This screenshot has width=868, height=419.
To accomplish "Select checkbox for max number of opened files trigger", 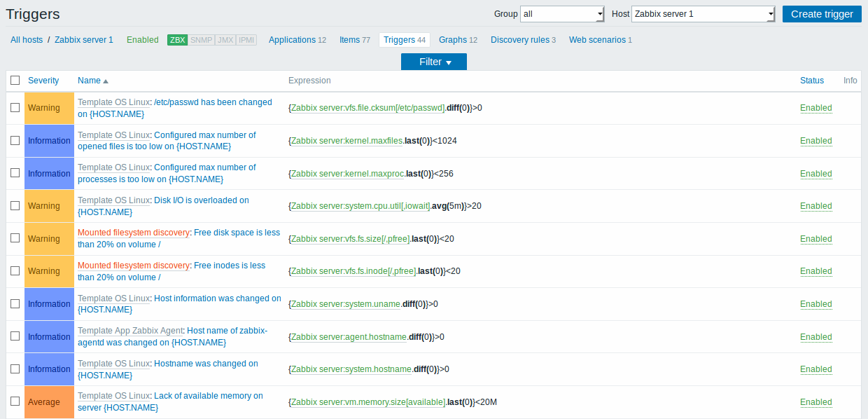I will (x=15, y=141).
